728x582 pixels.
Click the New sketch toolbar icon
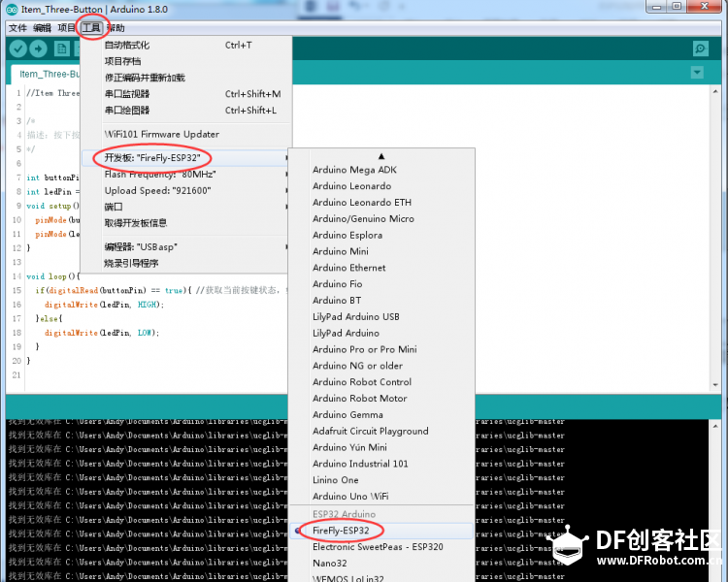[61, 48]
